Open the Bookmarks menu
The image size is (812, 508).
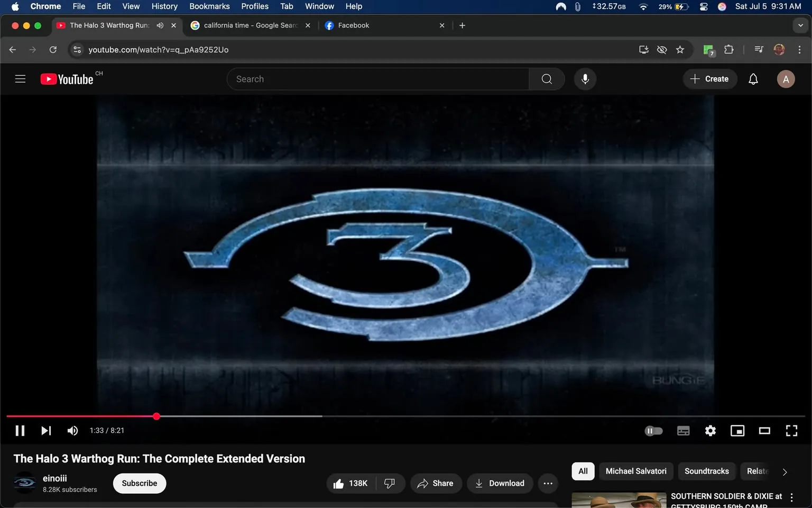tap(209, 6)
